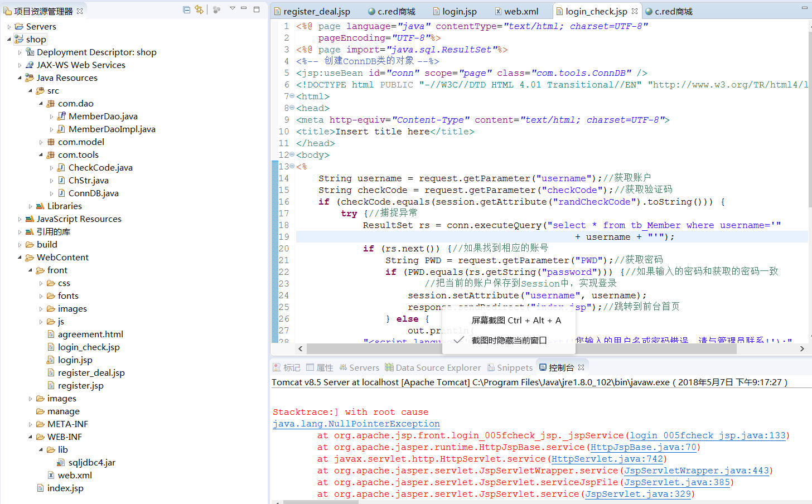The height and width of the screenshot is (504, 812).
Task: Collapse the WebContent folder
Action: pyautogui.click(x=20, y=258)
